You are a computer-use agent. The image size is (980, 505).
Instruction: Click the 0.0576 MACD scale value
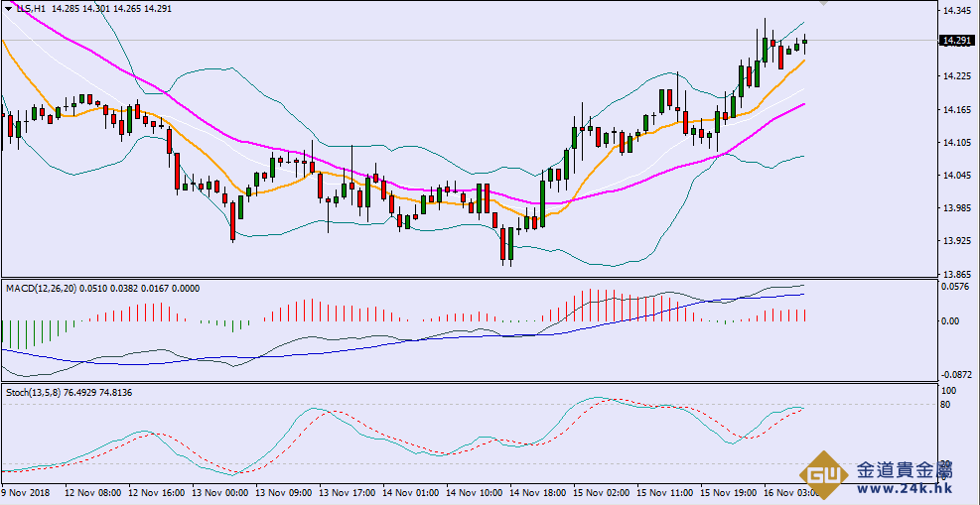[x=956, y=287]
